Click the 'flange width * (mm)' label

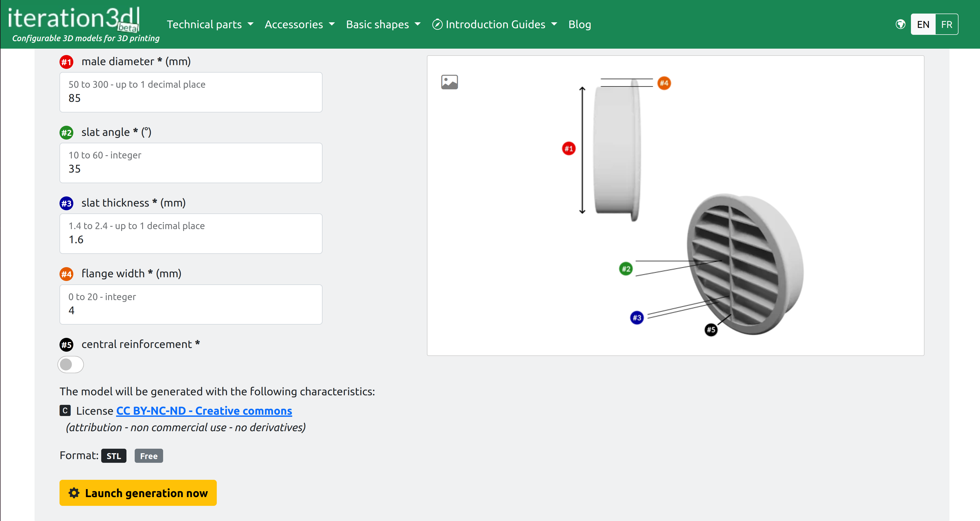coord(131,274)
